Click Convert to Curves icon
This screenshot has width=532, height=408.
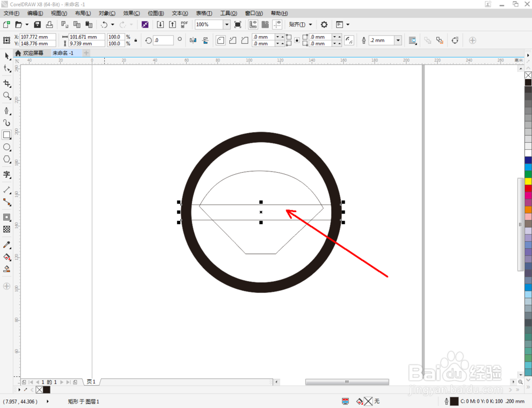(x=455, y=40)
